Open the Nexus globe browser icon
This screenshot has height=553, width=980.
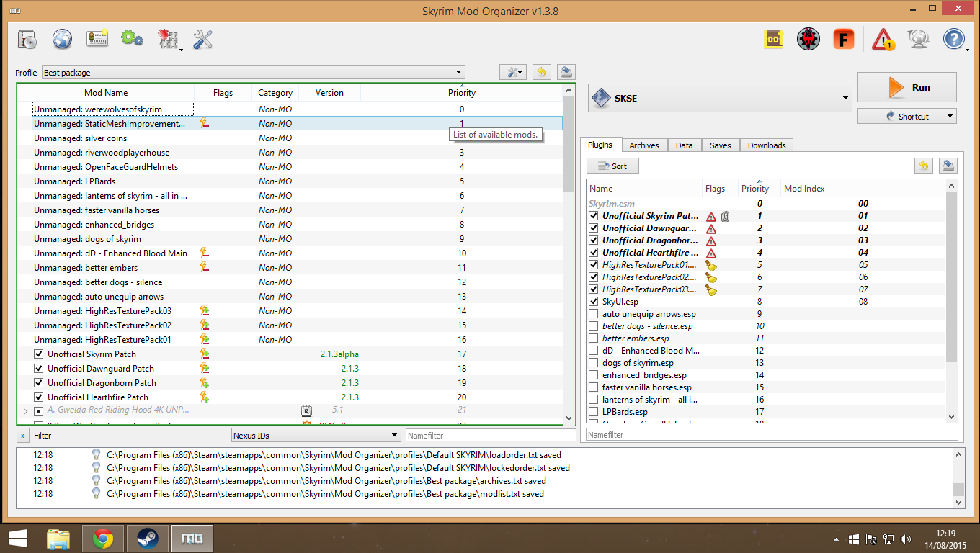62,39
